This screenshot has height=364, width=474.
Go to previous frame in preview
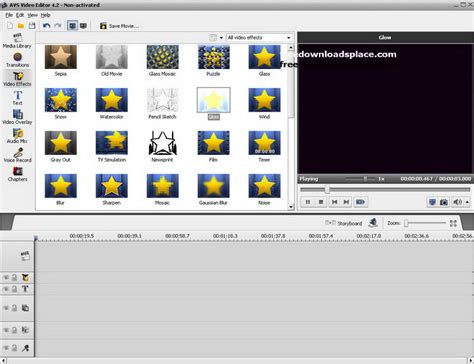click(x=334, y=202)
